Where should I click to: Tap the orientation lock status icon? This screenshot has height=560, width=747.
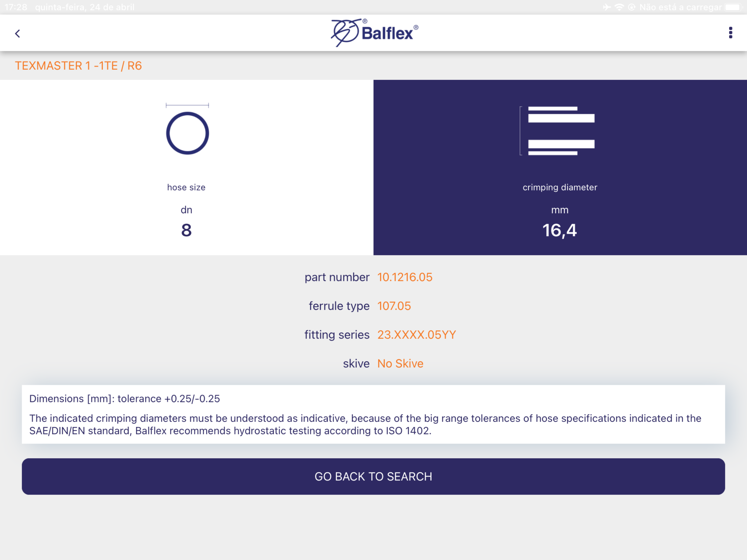pos(632,7)
